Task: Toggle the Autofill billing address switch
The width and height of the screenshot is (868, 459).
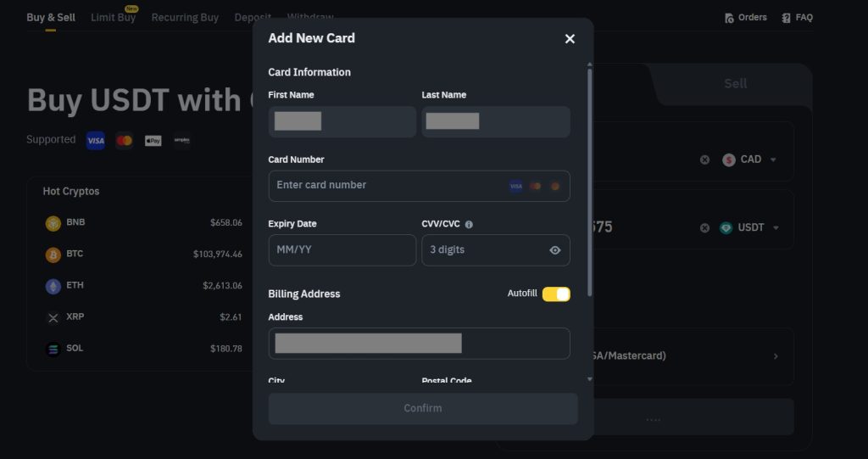Action: pyautogui.click(x=556, y=294)
